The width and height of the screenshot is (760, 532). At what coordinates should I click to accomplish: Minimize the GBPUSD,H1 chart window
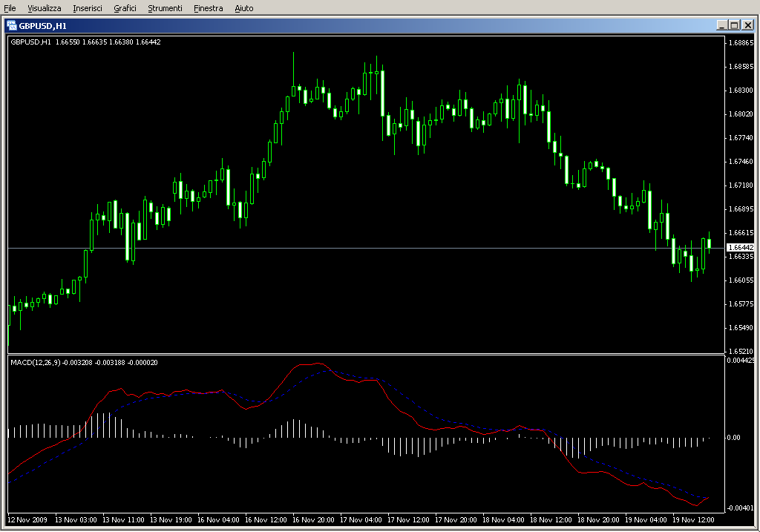pos(721,25)
